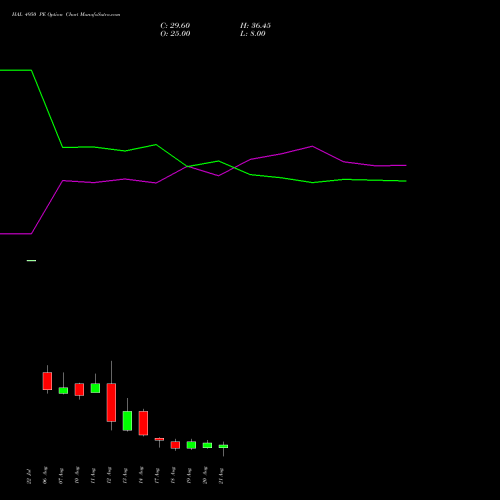Screen dimensions: 500x500
Task: Click the red candlestick for 10 Aug
Action: click(x=79, y=389)
